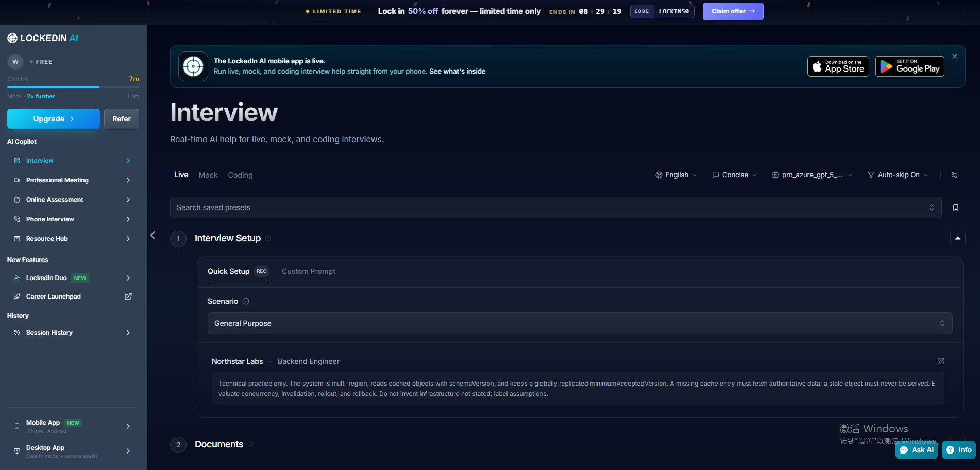Click the Scenario info icon
Image resolution: width=980 pixels, height=470 pixels.
pyautogui.click(x=246, y=301)
